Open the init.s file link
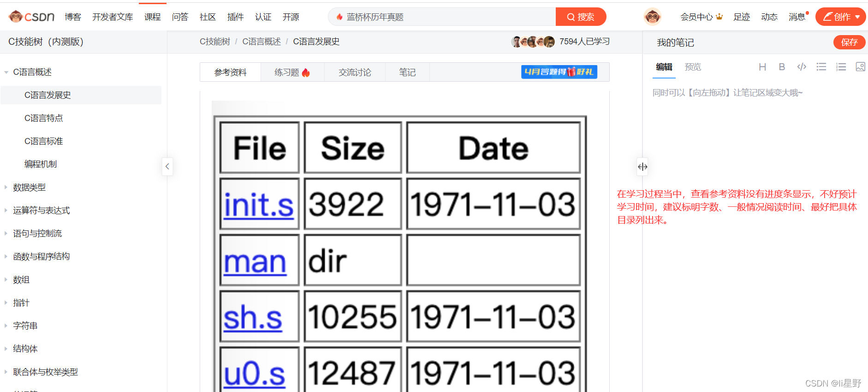This screenshot has height=392, width=868. tap(259, 205)
